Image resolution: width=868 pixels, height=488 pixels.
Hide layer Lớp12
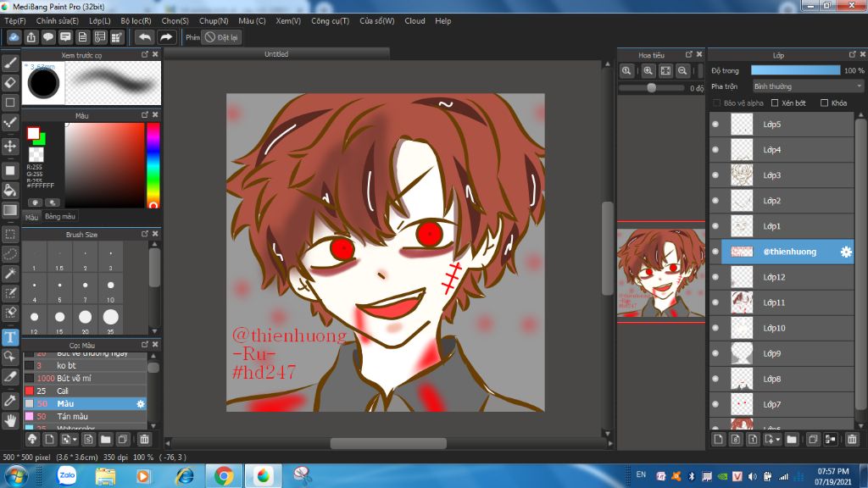[x=715, y=277]
